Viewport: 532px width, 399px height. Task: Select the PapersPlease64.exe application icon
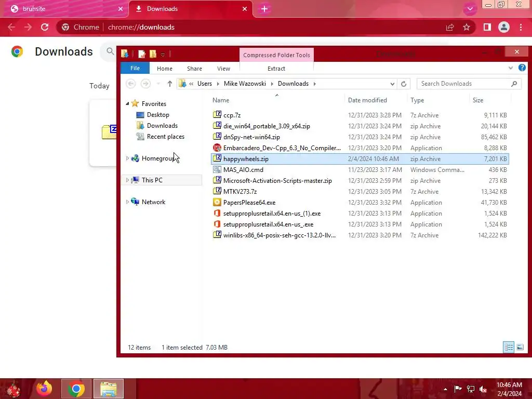pos(217,202)
